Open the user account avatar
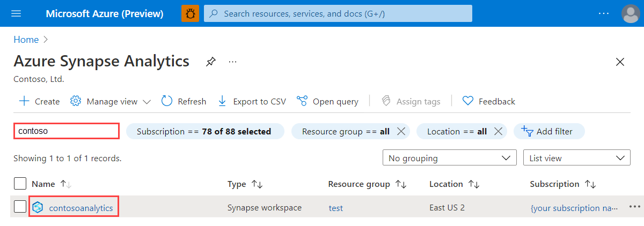644x226 pixels. [x=631, y=13]
